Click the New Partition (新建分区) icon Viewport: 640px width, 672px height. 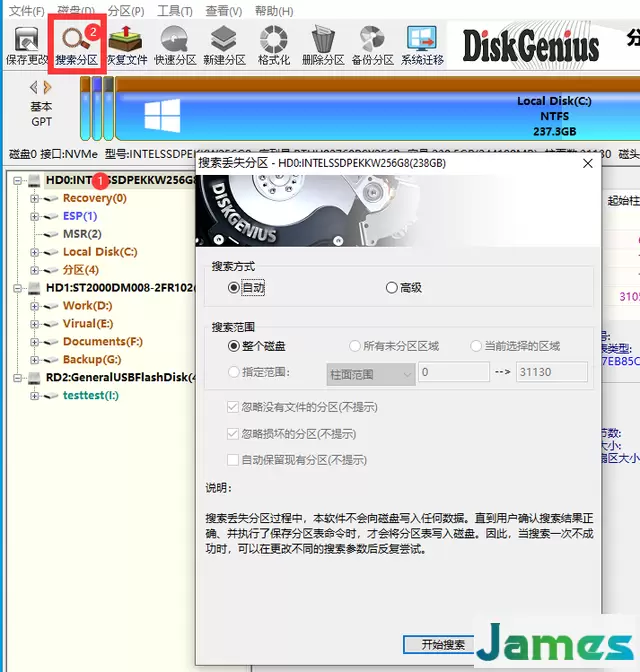[224, 45]
